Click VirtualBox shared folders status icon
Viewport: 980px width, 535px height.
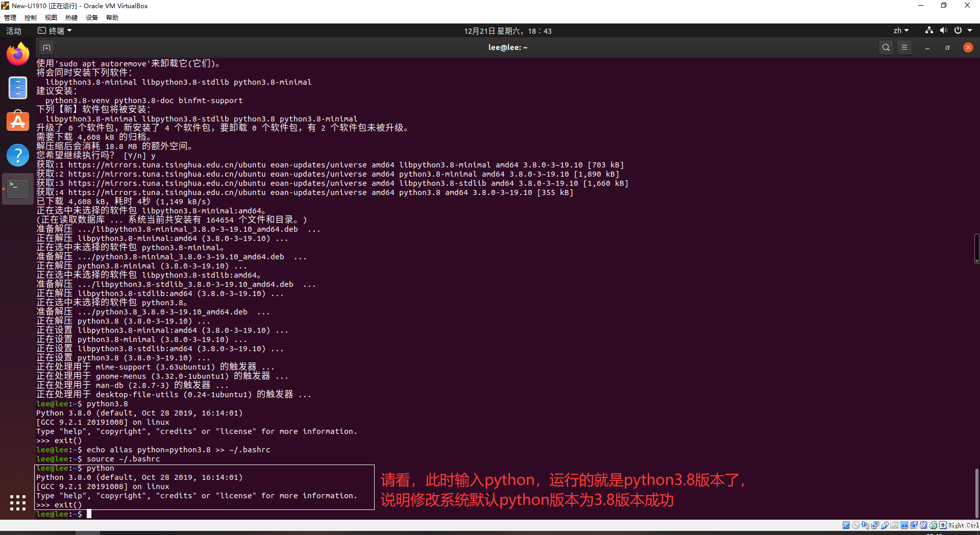[x=895, y=525]
